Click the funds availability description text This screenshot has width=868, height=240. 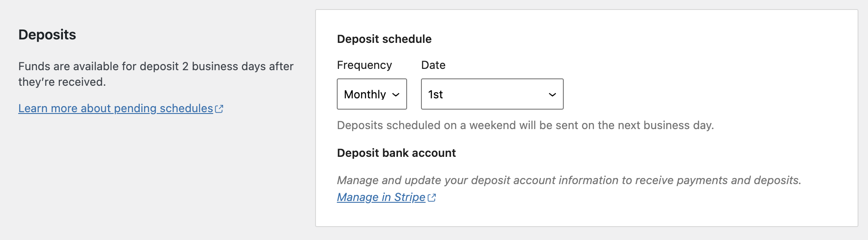tap(156, 74)
